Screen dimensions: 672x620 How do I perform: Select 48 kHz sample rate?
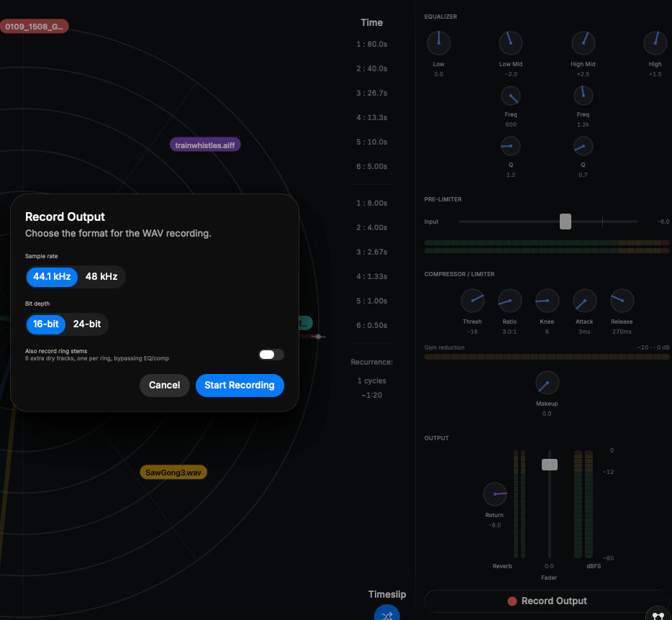click(101, 277)
